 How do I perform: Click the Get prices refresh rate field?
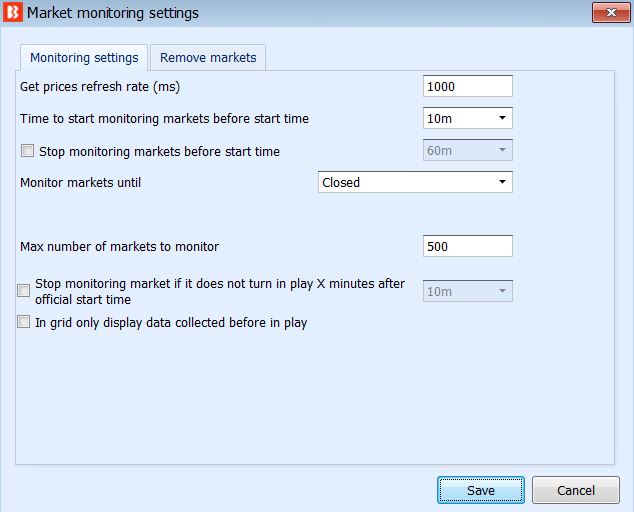(x=468, y=86)
